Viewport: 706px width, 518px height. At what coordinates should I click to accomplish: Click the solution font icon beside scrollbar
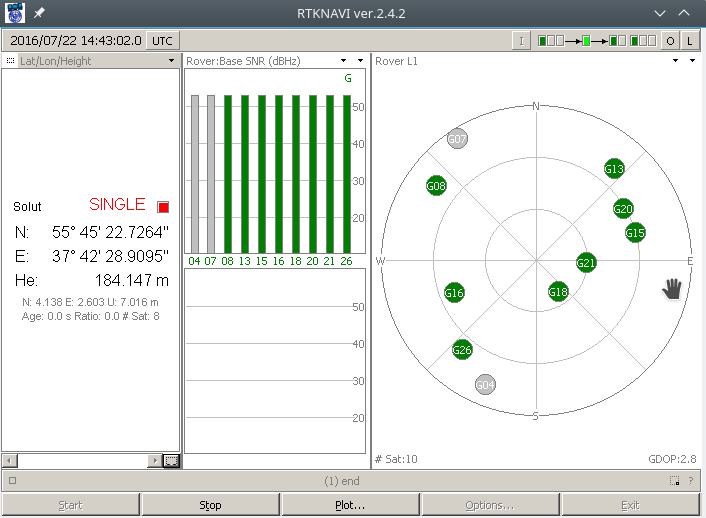point(171,460)
